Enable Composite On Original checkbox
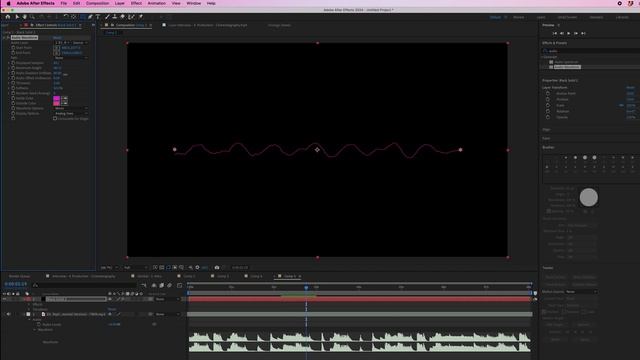The image size is (640, 360). coord(55,118)
